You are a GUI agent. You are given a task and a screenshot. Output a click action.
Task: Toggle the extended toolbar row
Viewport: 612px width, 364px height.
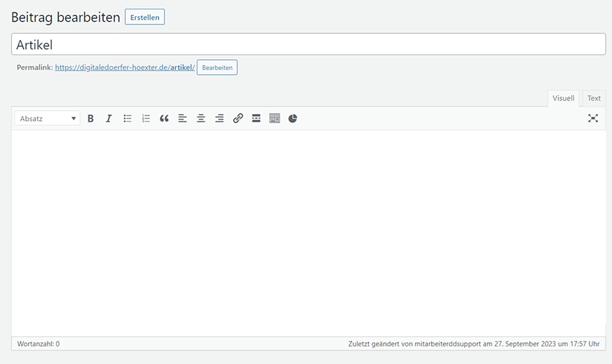click(x=275, y=118)
